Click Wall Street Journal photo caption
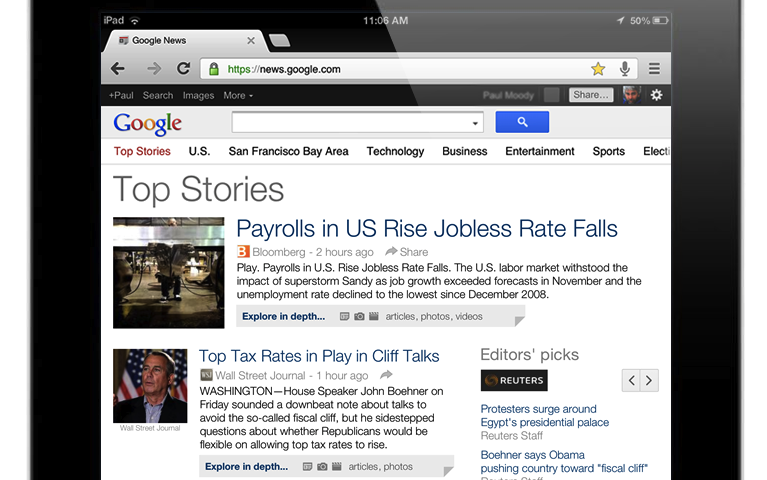Screen dimensions: 767x480 click(x=150, y=428)
